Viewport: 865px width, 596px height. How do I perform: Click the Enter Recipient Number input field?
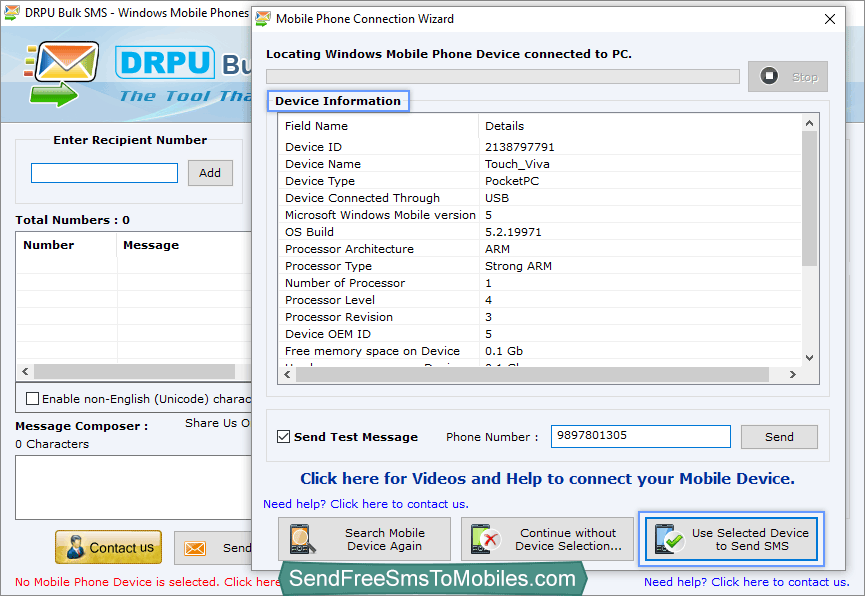tap(104, 173)
